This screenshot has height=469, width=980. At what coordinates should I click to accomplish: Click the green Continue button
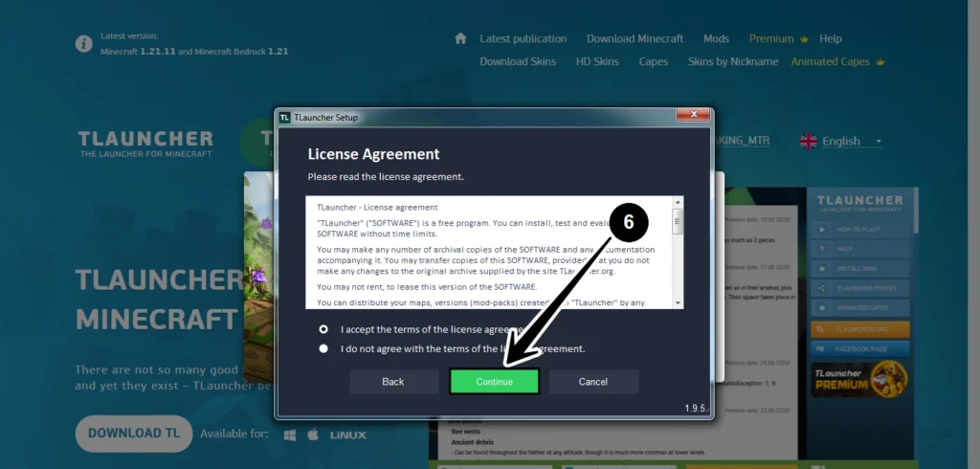point(495,382)
